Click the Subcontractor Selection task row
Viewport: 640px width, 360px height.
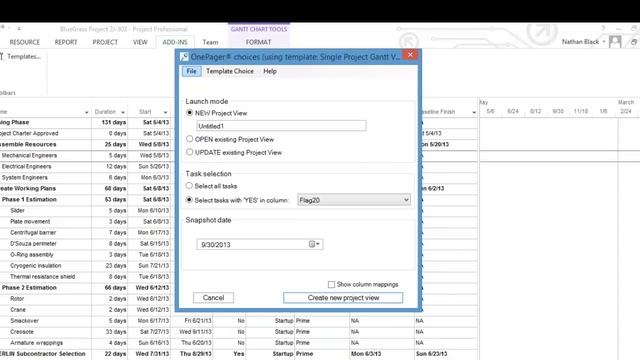pyautogui.click(x=42, y=354)
